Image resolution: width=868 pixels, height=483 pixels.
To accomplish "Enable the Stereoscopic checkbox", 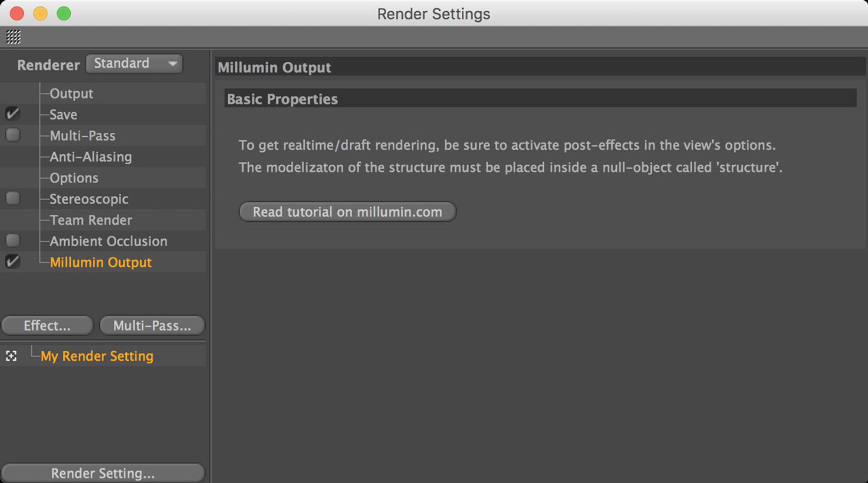I will (x=13, y=199).
